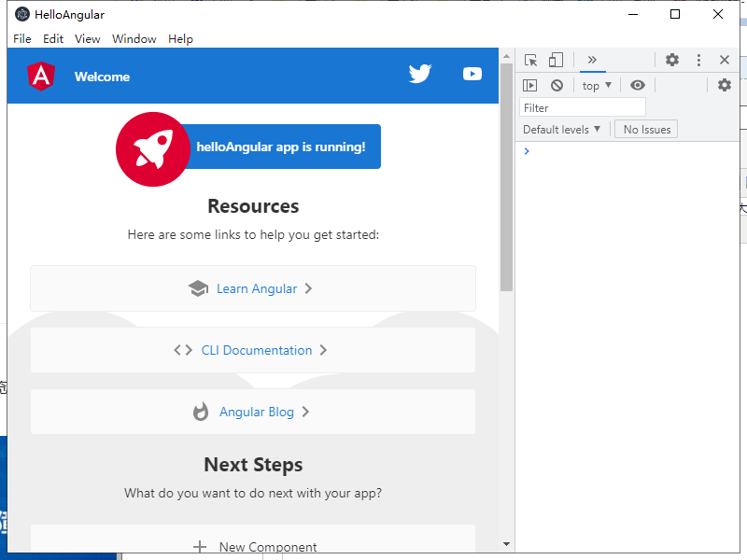Click the Welcome header text

[102, 77]
